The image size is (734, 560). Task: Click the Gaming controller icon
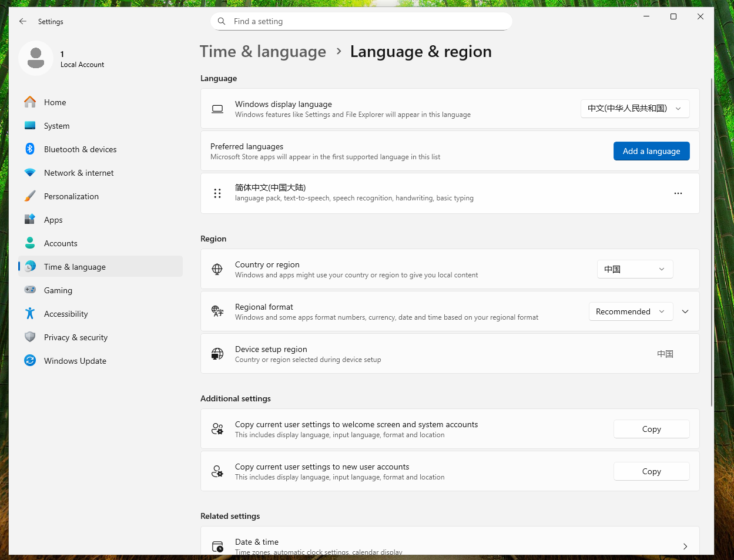click(x=30, y=290)
